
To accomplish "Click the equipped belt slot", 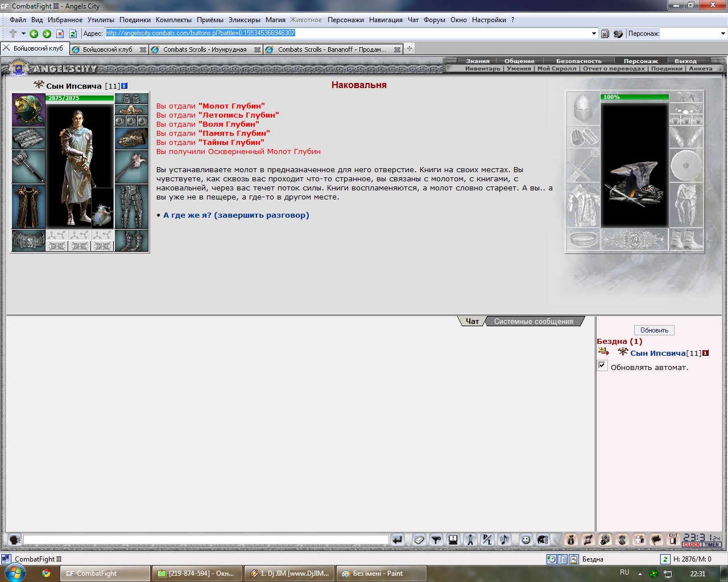I will tap(28, 240).
